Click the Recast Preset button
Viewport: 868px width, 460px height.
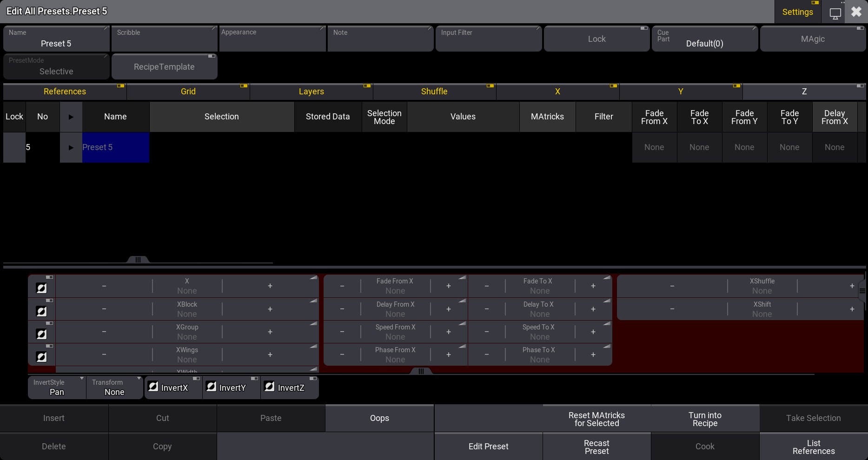pyautogui.click(x=596, y=447)
